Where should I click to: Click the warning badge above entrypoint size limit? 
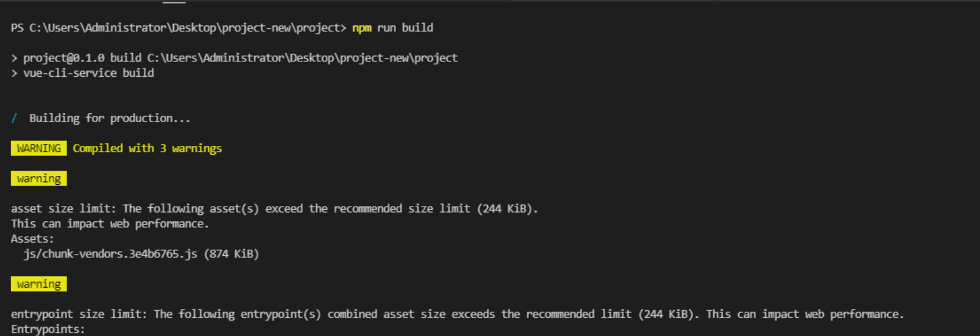coord(38,284)
